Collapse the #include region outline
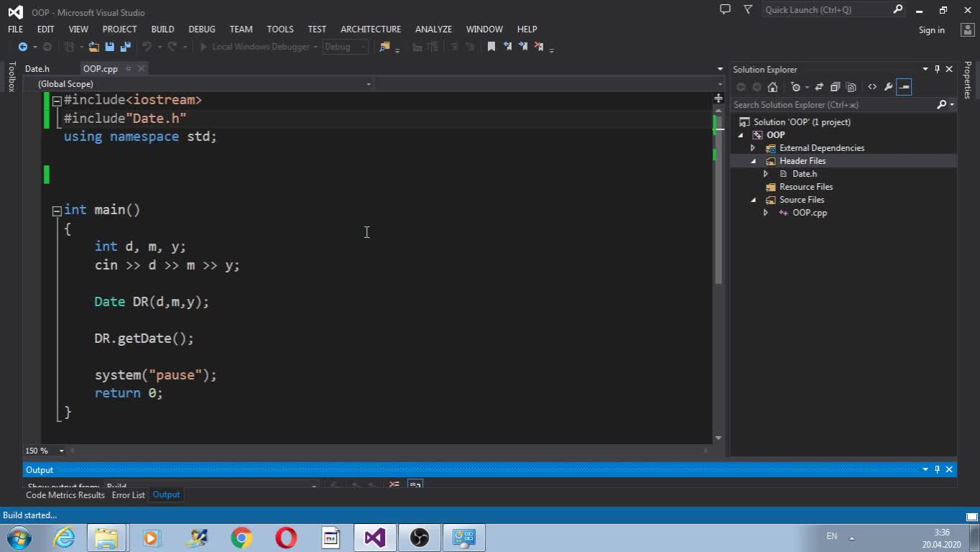Image resolution: width=980 pixels, height=552 pixels. pos(57,101)
